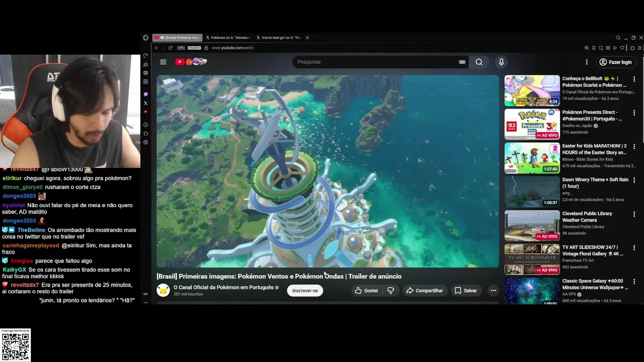The image size is (644, 362).
Task: Click the site security padlock icon
Action: [206, 48]
